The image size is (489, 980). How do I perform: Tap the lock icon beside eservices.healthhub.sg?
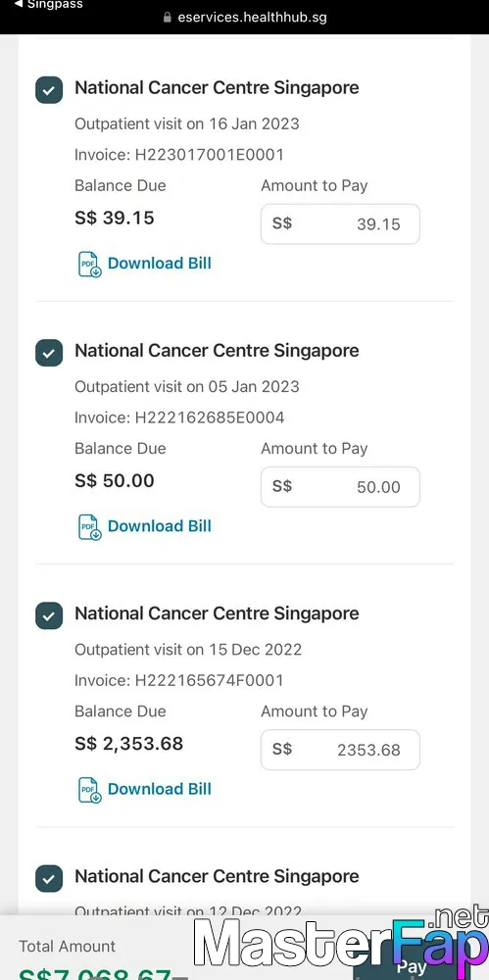coord(167,18)
